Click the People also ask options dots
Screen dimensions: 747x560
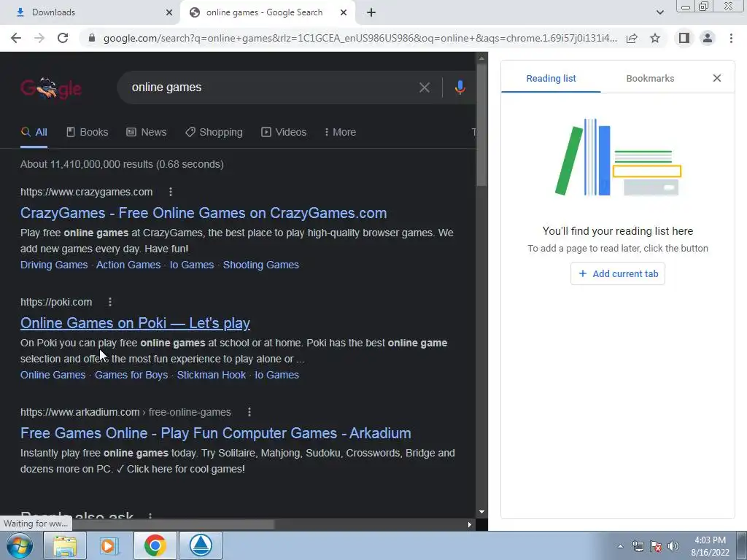tap(150, 516)
